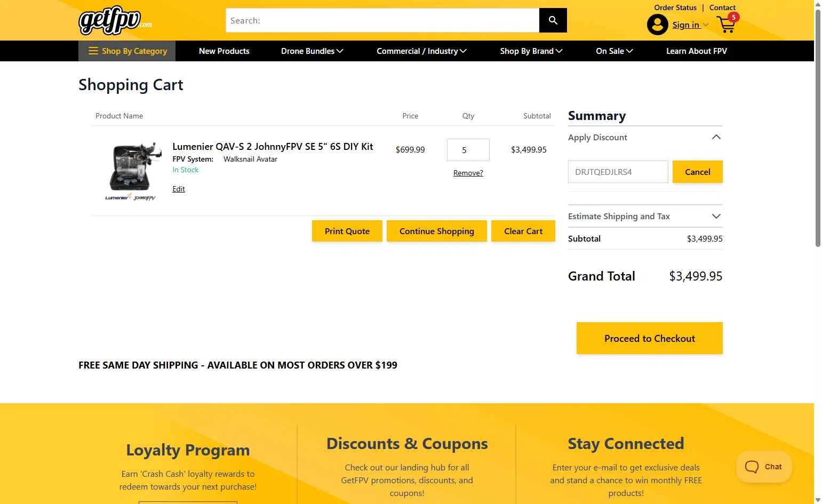Click the Discounts & Coupons heading
The width and height of the screenshot is (822, 504).
[x=407, y=444]
